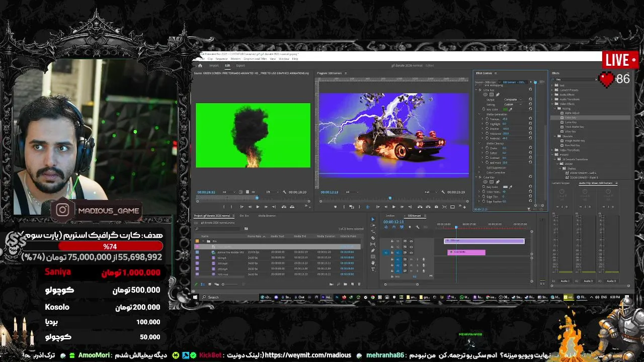Open Graphics and Titles menu
This screenshot has width=644, height=362.
256,59
